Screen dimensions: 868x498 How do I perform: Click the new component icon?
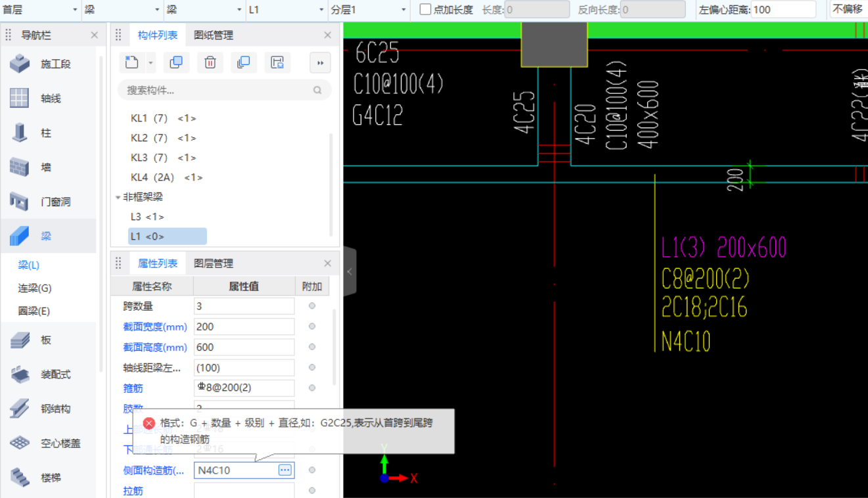click(x=132, y=62)
